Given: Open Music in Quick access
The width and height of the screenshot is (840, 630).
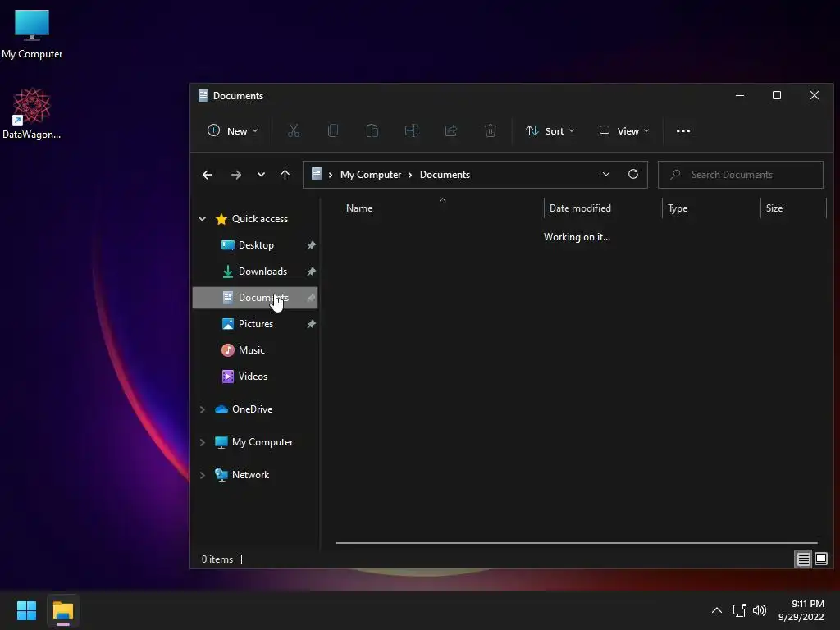Looking at the screenshot, I should [x=251, y=350].
